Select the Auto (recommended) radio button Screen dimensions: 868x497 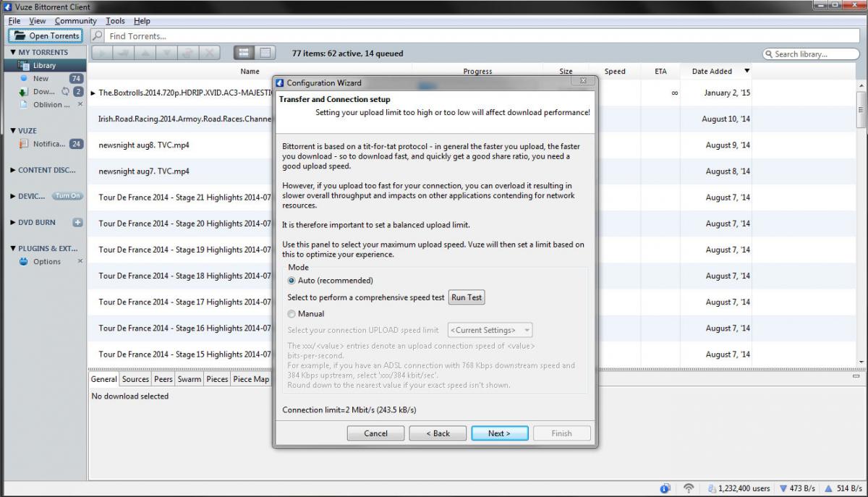click(x=292, y=281)
